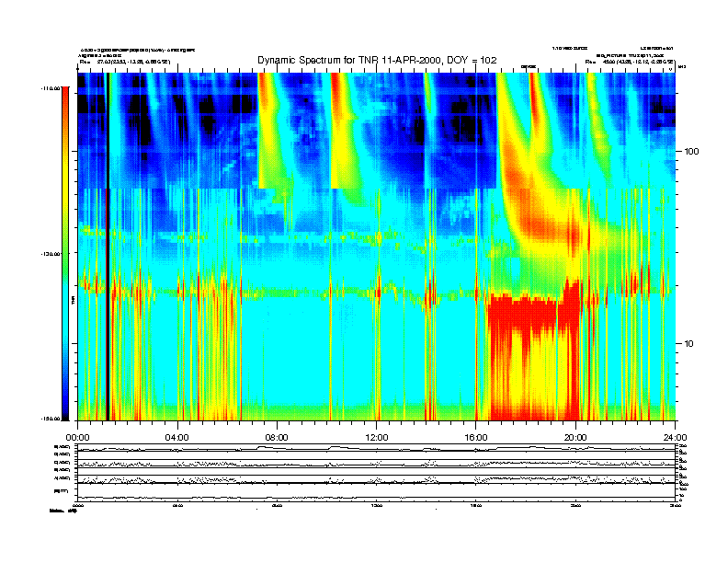The image size is (728, 563).
Task: Click the -130.00 color scale label
Action: pos(51,254)
